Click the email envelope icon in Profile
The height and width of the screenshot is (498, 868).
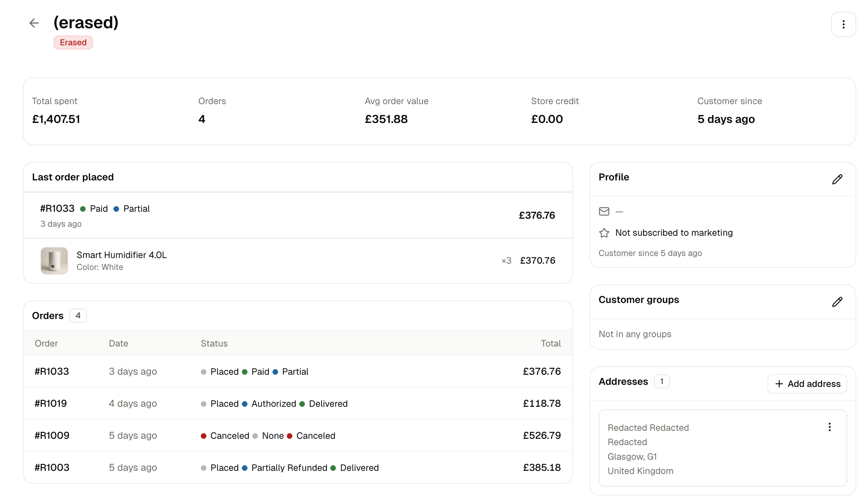click(x=604, y=211)
